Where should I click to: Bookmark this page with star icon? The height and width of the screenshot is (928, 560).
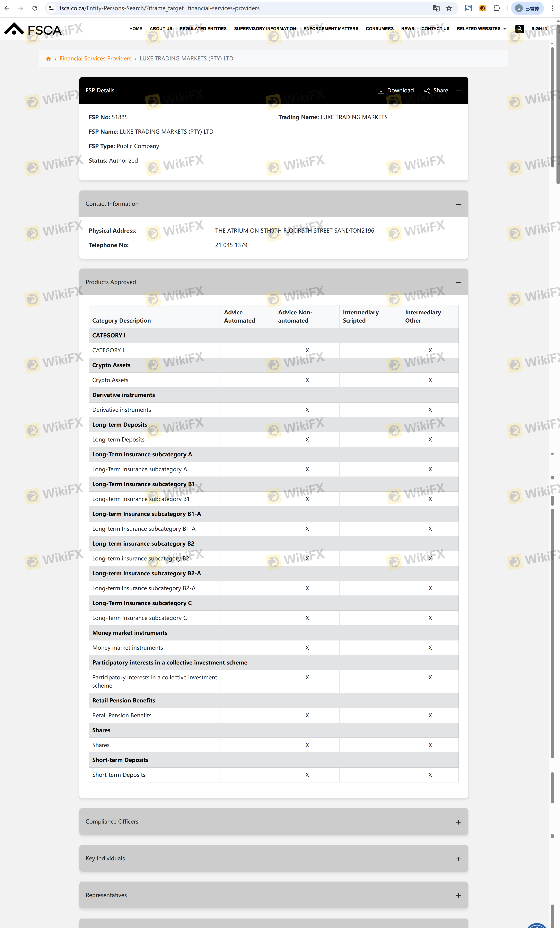pos(449,8)
